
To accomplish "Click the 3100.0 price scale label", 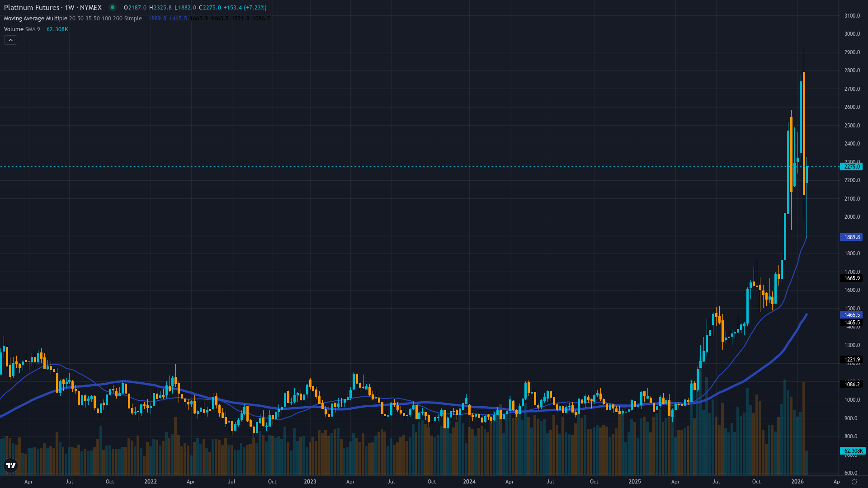I will pos(852,16).
